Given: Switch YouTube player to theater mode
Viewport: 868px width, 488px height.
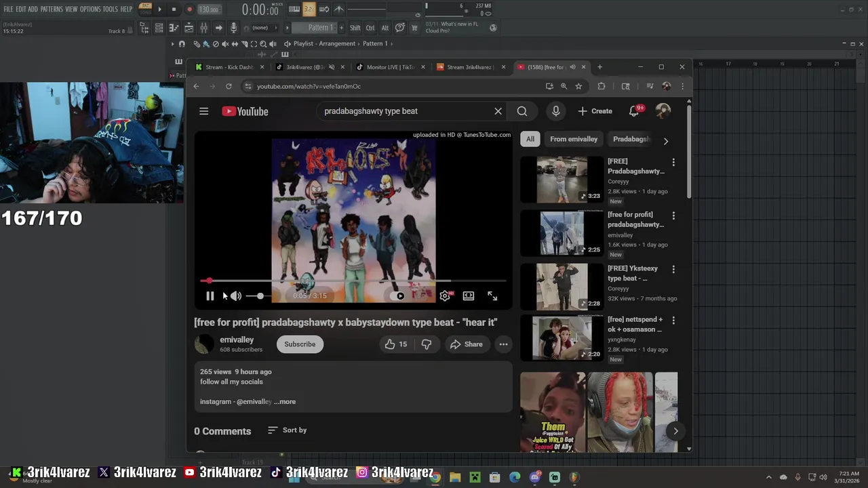Looking at the screenshot, I should point(469,296).
